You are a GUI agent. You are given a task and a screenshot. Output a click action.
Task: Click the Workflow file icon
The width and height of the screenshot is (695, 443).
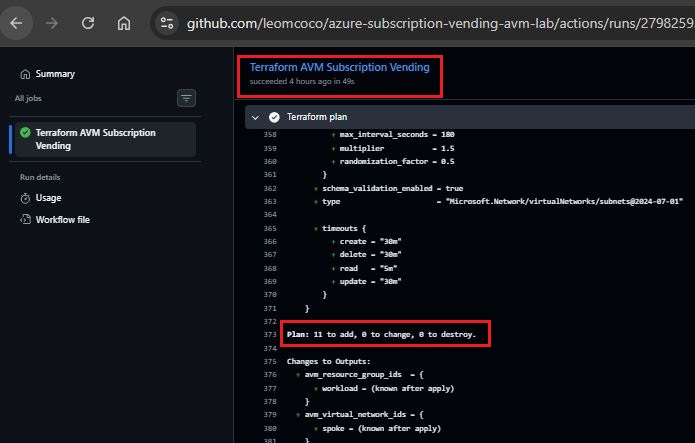coord(25,220)
